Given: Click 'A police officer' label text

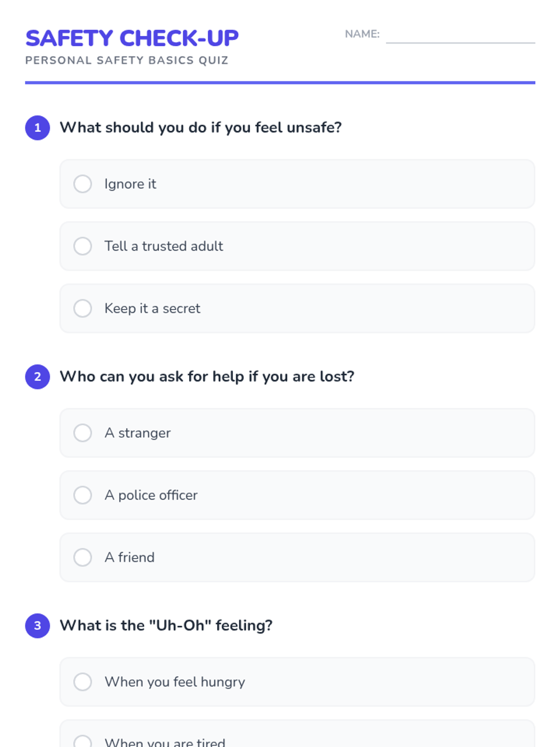Looking at the screenshot, I should pyautogui.click(x=151, y=495).
